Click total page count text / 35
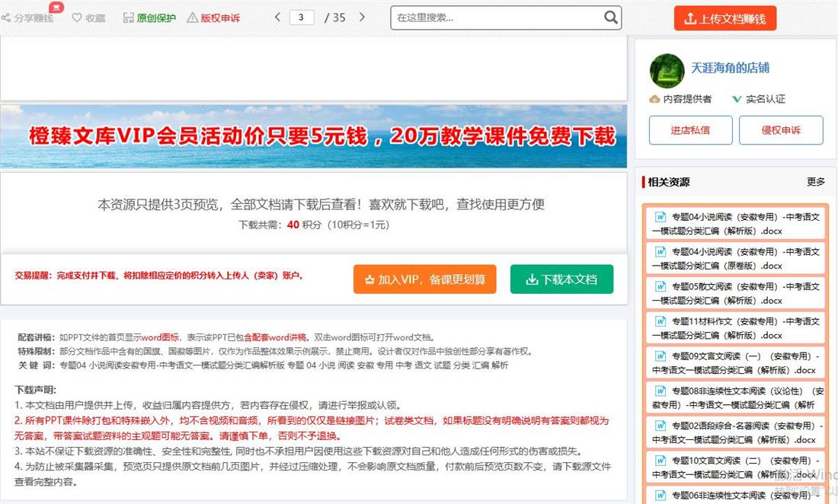 pos(335,18)
